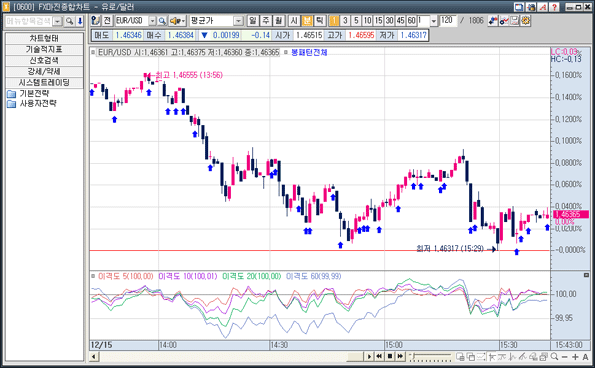Select the 사용자전략 tree item
The width and height of the screenshot is (595, 368).
[x=38, y=103]
